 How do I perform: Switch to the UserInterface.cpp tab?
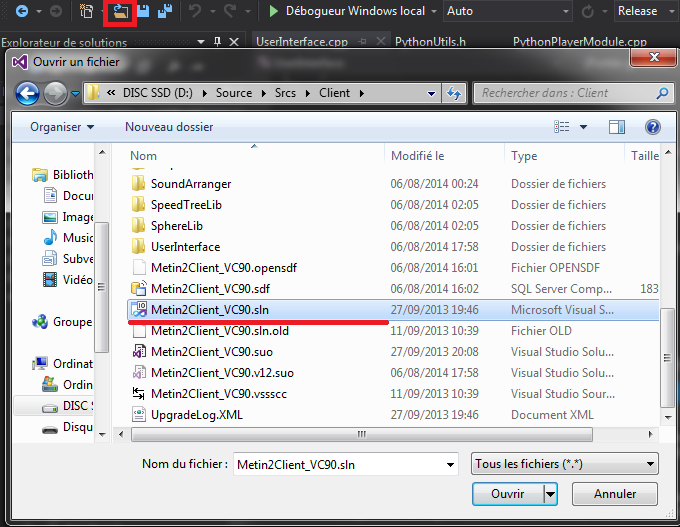coord(302,42)
